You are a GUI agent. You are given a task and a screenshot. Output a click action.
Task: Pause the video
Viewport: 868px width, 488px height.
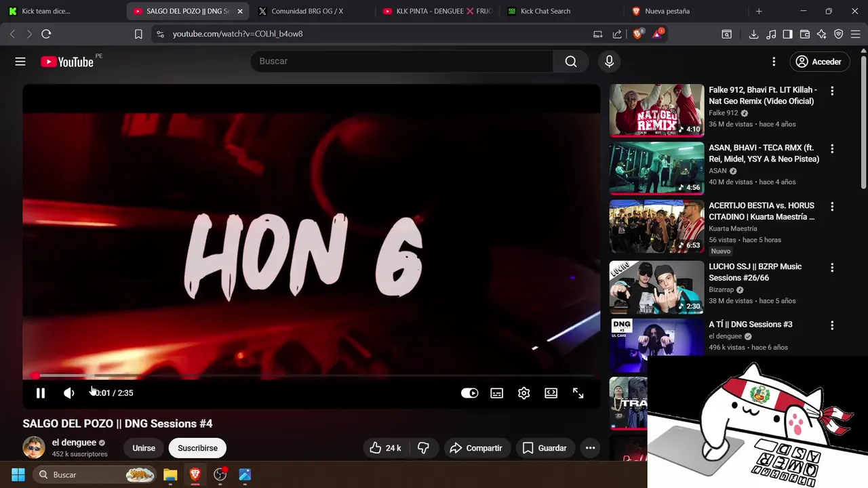point(41,393)
